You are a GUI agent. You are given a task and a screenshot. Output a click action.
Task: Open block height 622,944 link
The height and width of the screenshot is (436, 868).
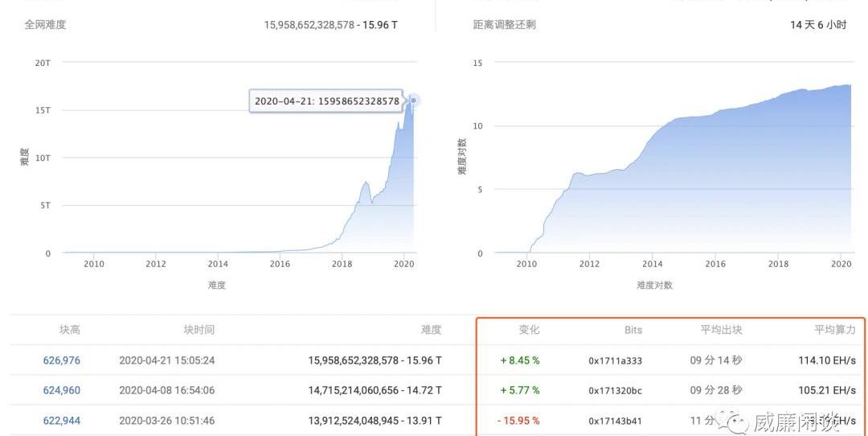click(x=62, y=421)
